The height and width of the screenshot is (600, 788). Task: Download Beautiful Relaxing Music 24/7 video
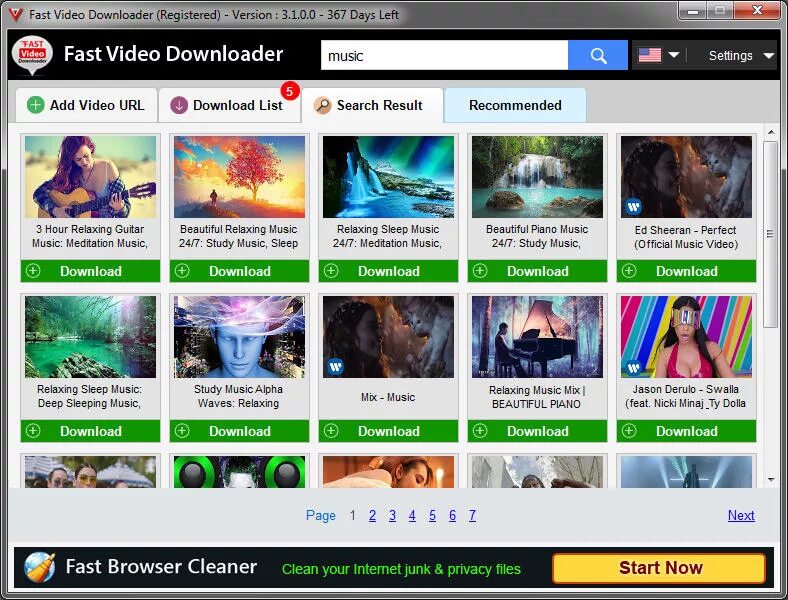239,271
